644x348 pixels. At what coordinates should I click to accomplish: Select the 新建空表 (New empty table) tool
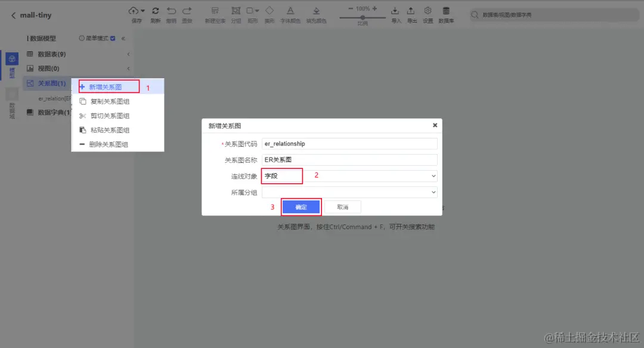[x=215, y=12]
